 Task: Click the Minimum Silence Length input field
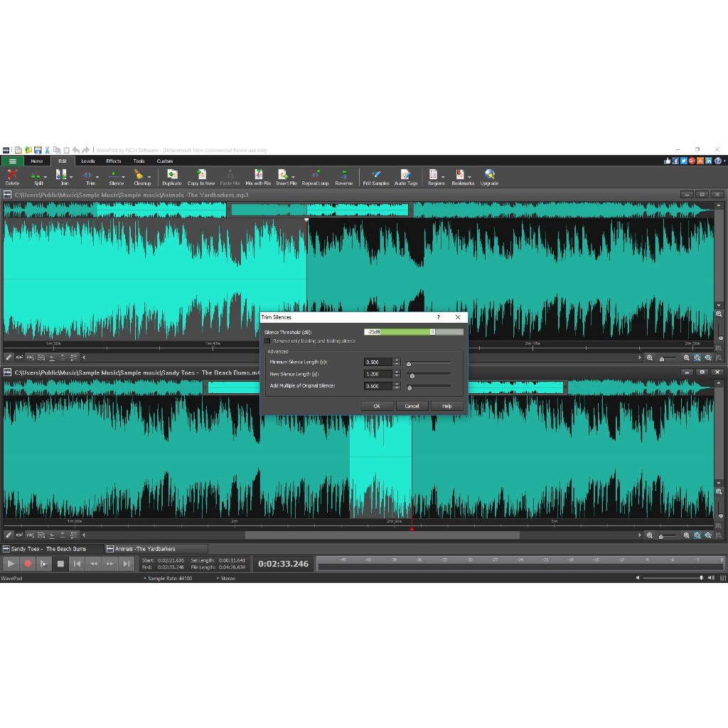pyautogui.click(x=378, y=362)
